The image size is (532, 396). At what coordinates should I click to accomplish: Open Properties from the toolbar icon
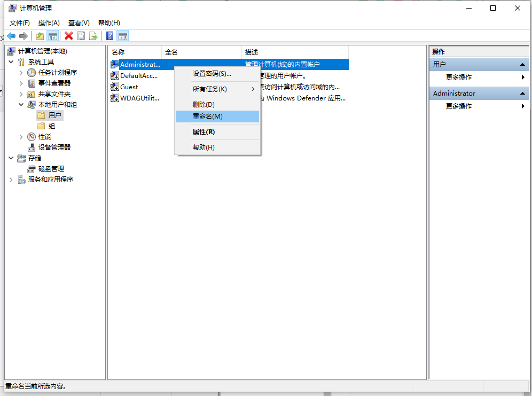click(x=81, y=36)
